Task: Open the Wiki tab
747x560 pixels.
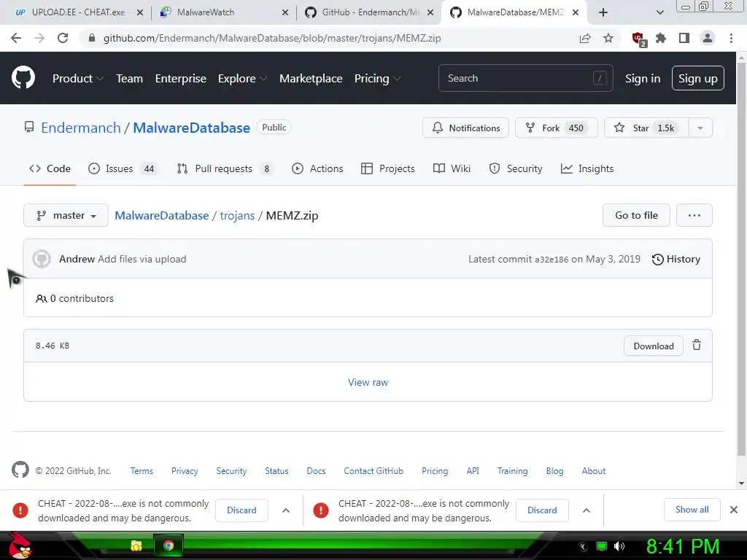Action: coord(452,168)
